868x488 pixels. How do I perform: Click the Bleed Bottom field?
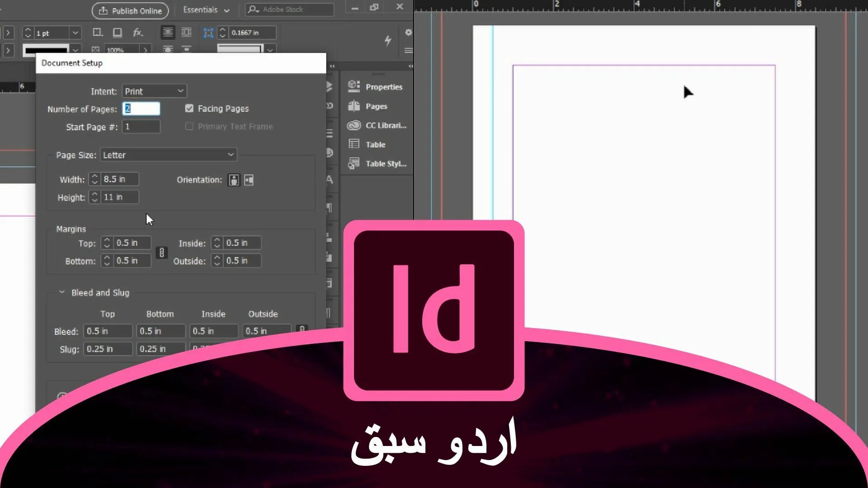click(x=161, y=331)
